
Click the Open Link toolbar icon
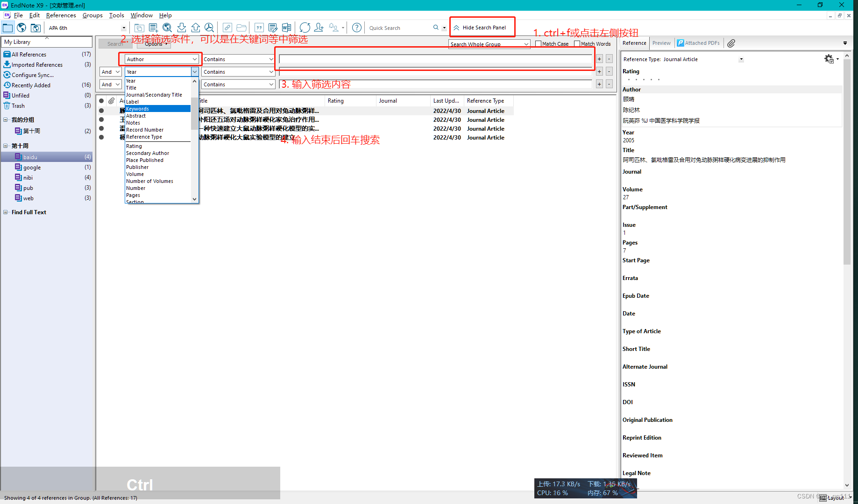[227, 28]
